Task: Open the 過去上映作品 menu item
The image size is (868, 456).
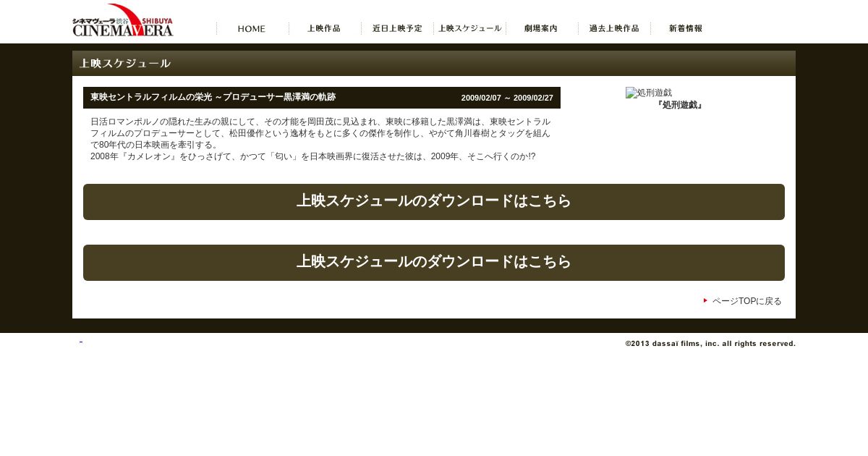Action: pos(614,28)
